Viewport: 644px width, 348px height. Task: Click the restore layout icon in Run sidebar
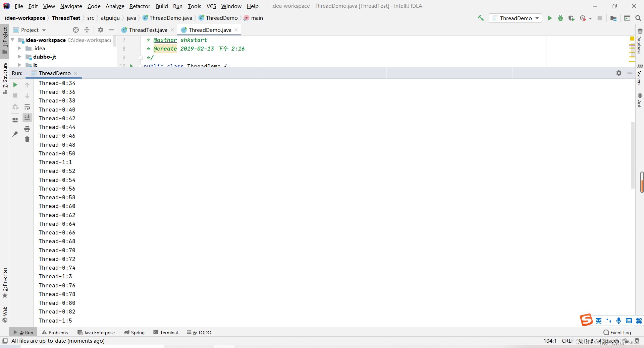(15, 120)
